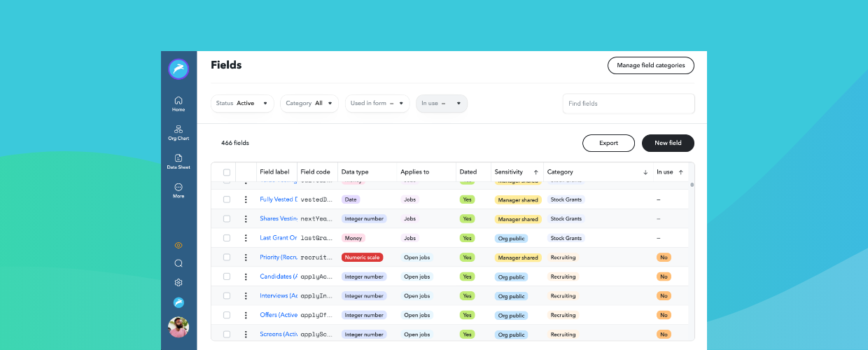The height and width of the screenshot is (350, 868).
Task: Check the Last Grant row checkbox
Action: click(227, 238)
